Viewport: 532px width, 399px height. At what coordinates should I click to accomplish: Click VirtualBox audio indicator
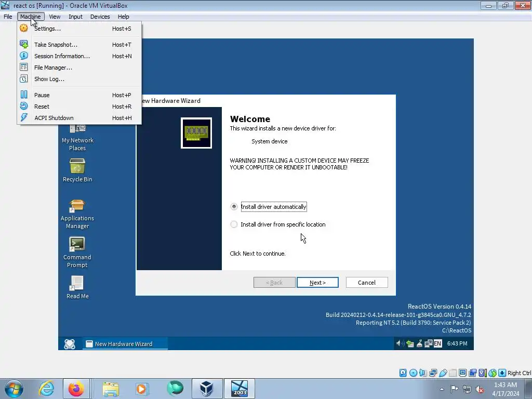(x=423, y=373)
